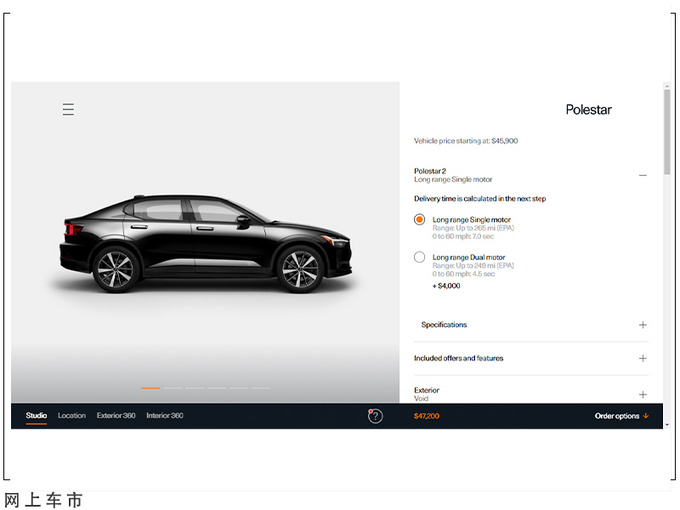The height and width of the screenshot is (510, 680).
Task: Open the Interior 360 tab
Action: (x=165, y=416)
